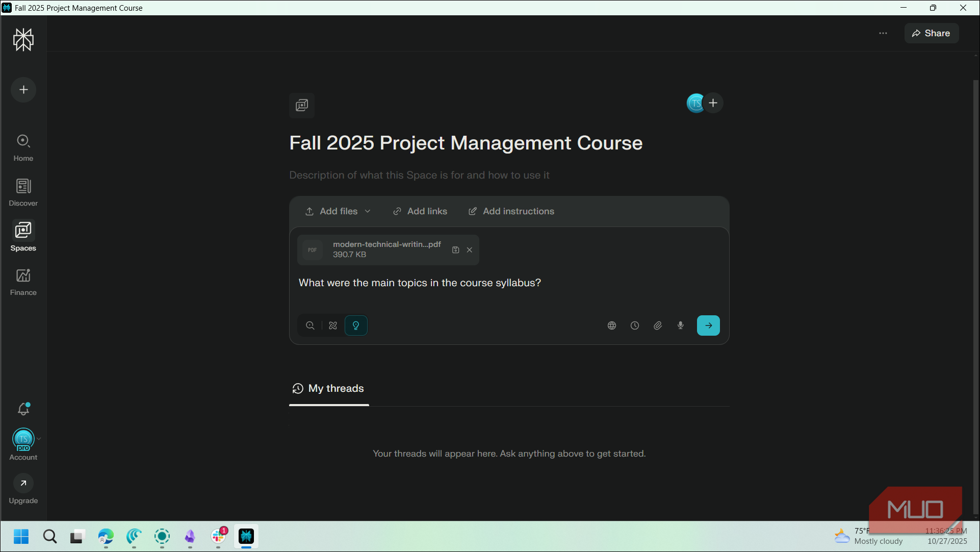Open the Discover section
The image size is (980, 552).
coord(23,192)
